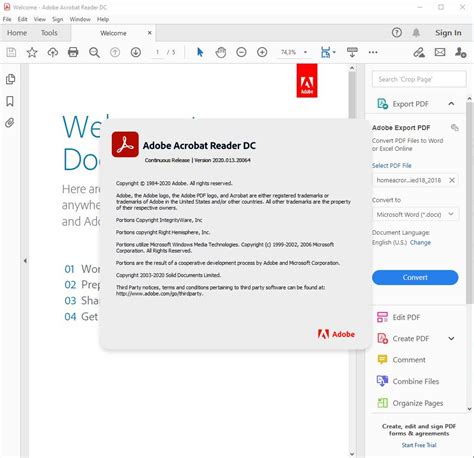The width and height of the screenshot is (474, 458).
Task: Open the Page Thumbnails panel icon
Action: tap(10, 79)
